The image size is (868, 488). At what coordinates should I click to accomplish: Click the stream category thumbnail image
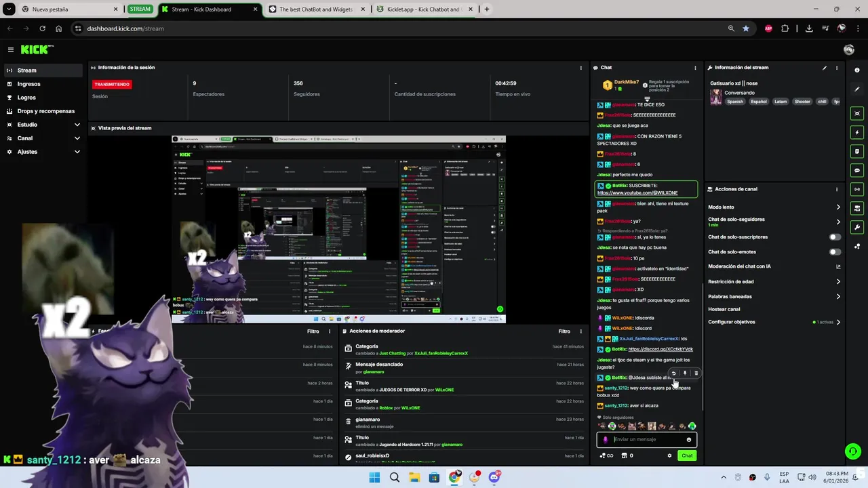[x=715, y=97]
